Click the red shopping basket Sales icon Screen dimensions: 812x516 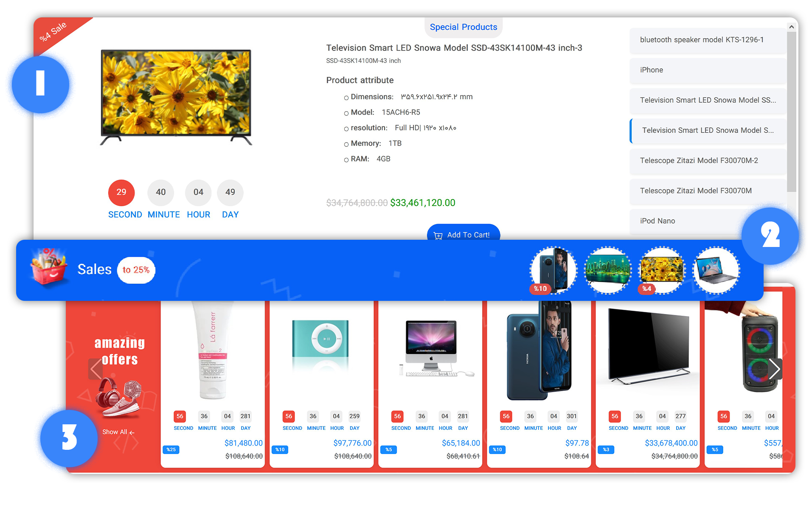[x=48, y=268]
